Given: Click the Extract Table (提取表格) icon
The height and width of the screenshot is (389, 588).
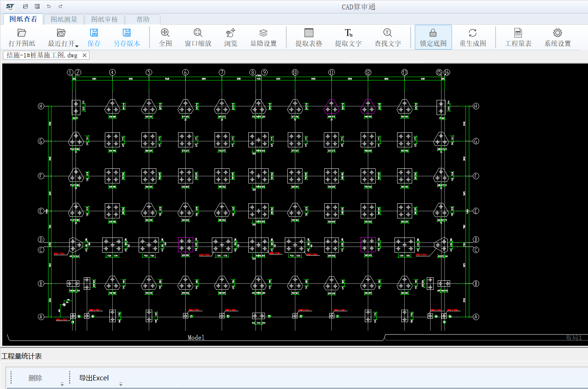Looking at the screenshot, I should (x=309, y=33).
